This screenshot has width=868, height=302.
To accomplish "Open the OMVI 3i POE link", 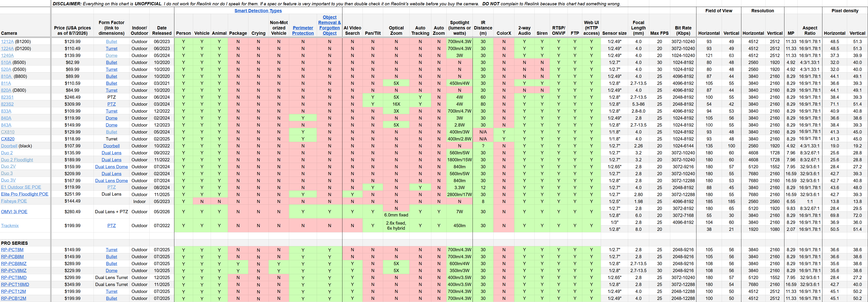I will click(x=14, y=212).
